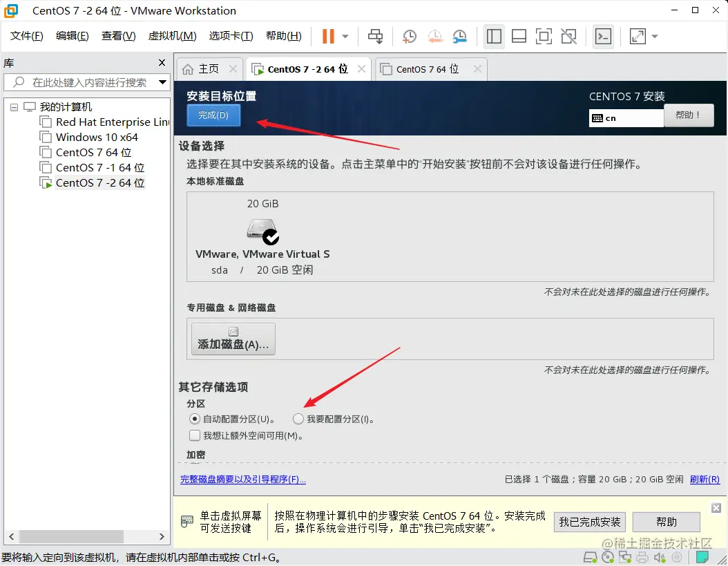Click the keyboard icon in hint bar
This screenshot has height=566, width=728.
click(186, 521)
